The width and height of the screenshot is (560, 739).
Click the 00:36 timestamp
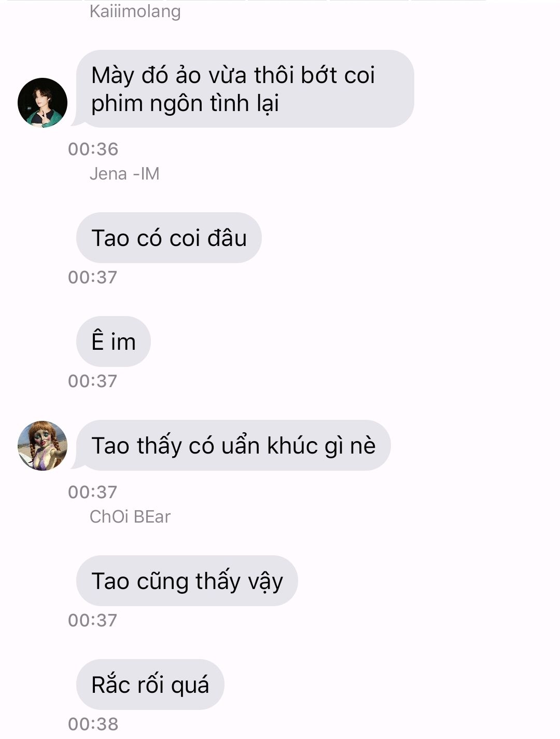[93, 149]
